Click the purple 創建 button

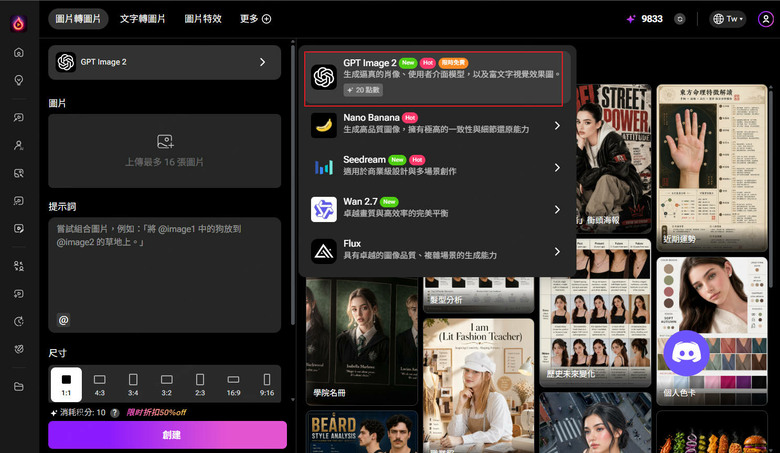click(x=168, y=435)
